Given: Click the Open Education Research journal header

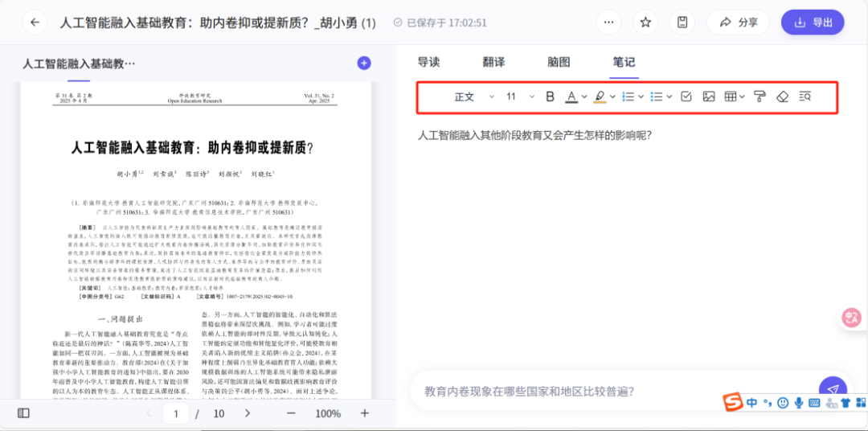Looking at the screenshot, I should 194,101.
